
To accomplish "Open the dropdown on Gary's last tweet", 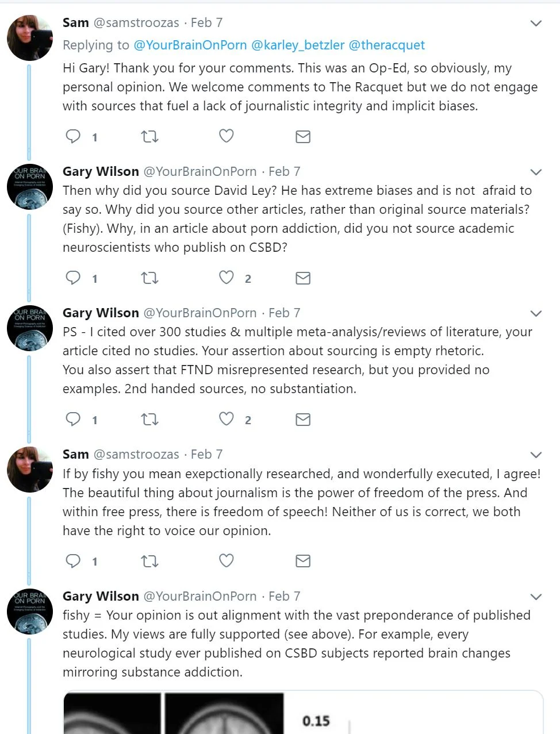I will (536, 597).
